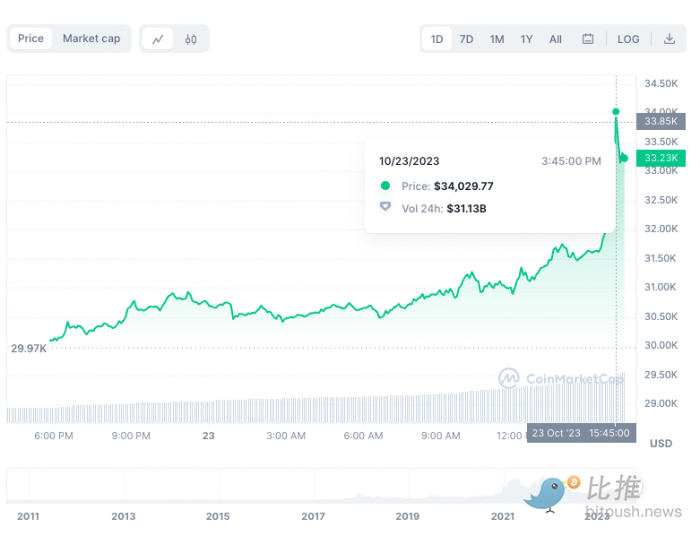Click the 32.00K y-axis label

(x=661, y=229)
